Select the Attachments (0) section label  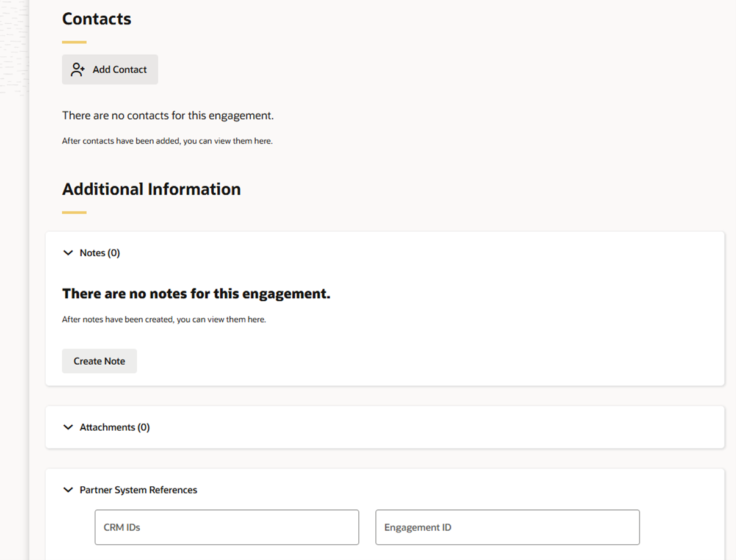point(115,428)
